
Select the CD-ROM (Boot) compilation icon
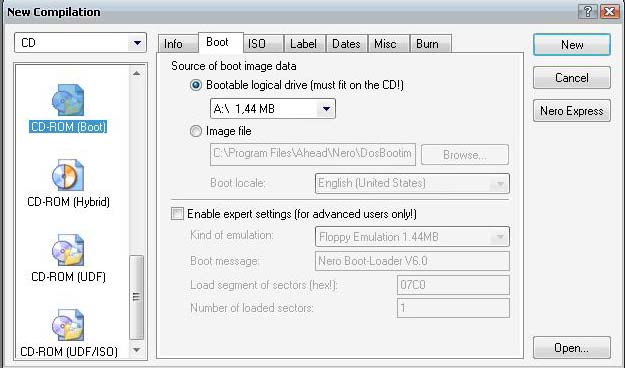pos(68,100)
